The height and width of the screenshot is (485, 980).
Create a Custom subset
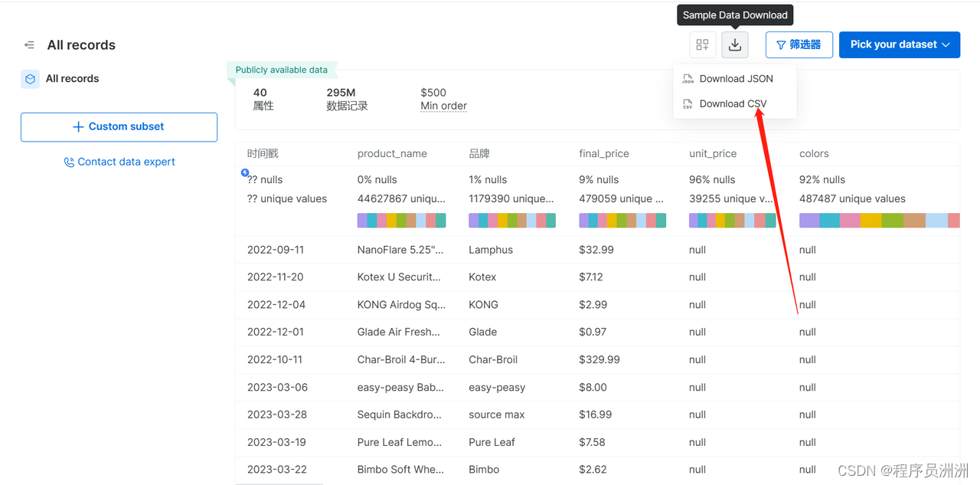[119, 127]
